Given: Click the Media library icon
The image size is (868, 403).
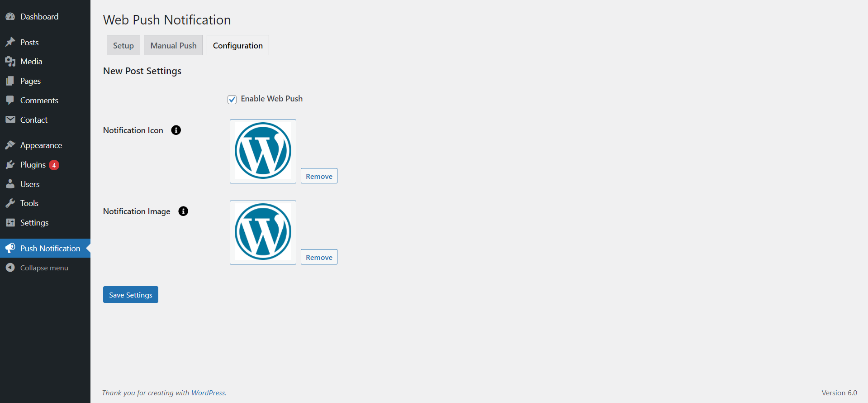Looking at the screenshot, I should point(10,62).
